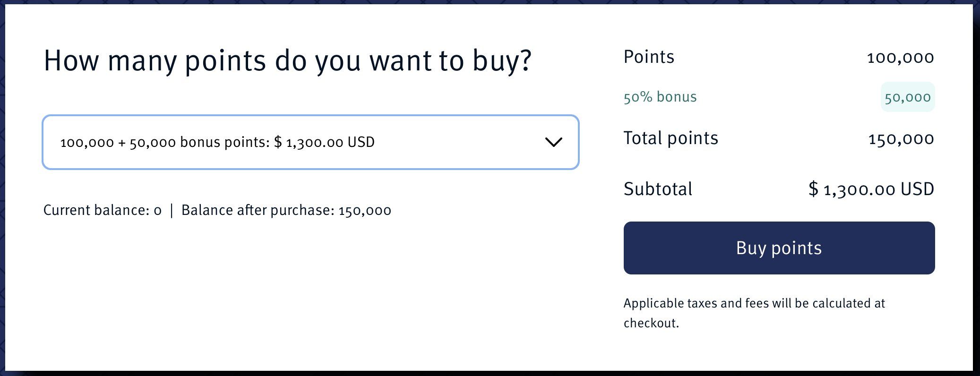Click the 100,000 points value in summary
The height and width of the screenshot is (376, 980).
(900, 58)
